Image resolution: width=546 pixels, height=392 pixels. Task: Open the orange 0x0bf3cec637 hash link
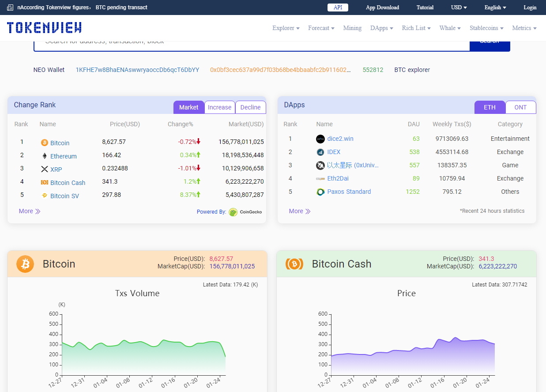[x=281, y=70]
